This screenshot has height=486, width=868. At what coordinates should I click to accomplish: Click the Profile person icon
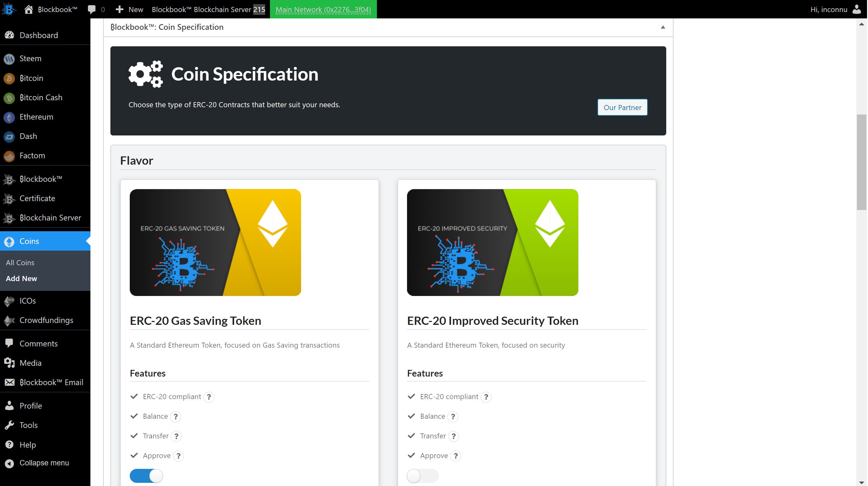[x=10, y=405]
